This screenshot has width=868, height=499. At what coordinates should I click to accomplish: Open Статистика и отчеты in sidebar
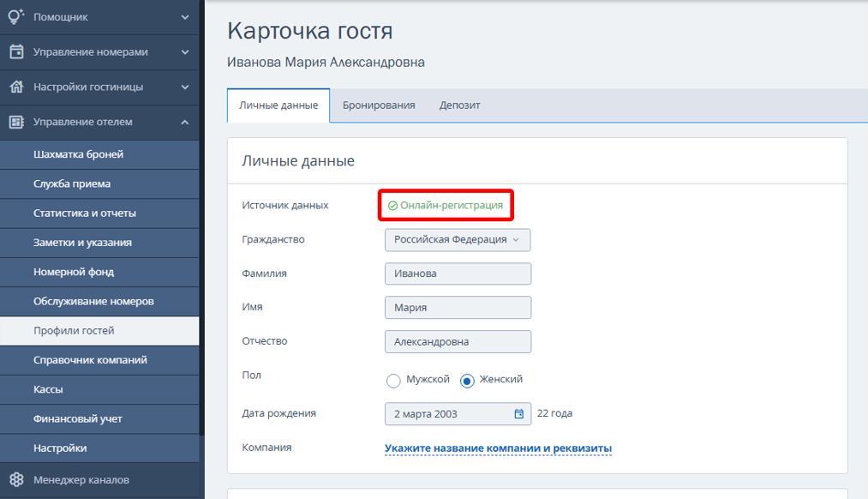click(99, 213)
